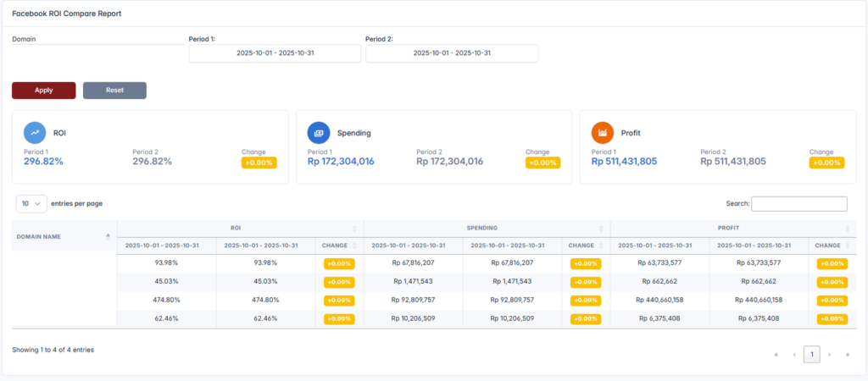Viewport: 868px width, 381px height.
Task: Click the Search input field
Action: 798,204
